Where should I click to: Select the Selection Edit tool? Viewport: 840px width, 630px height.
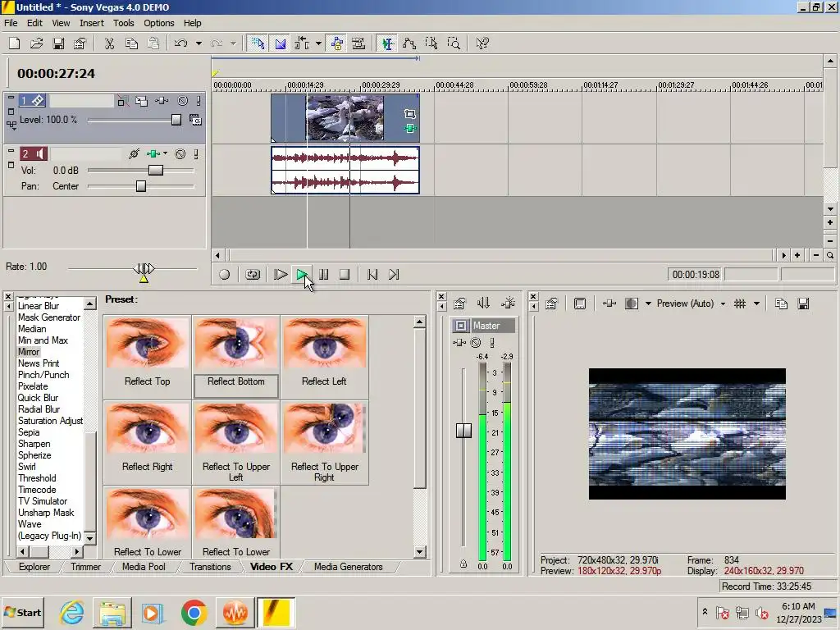[x=431, y=43]
